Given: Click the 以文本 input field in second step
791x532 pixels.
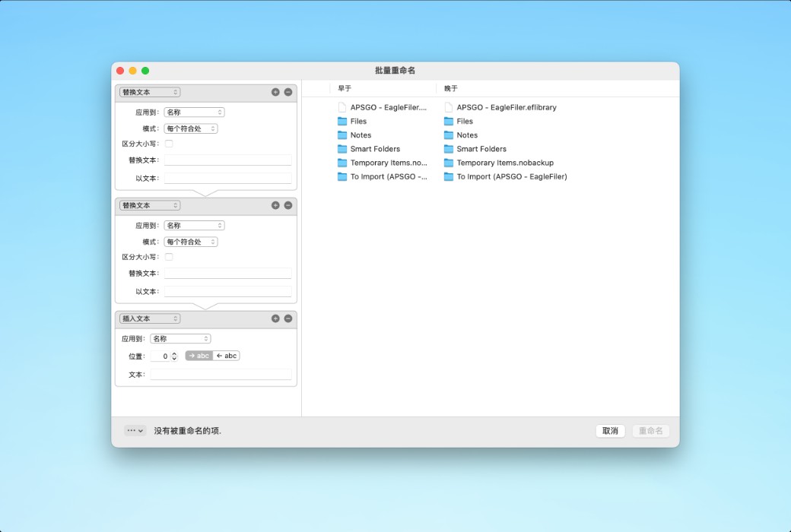Looking at the screenshot, I should click(x=228, y=292).
